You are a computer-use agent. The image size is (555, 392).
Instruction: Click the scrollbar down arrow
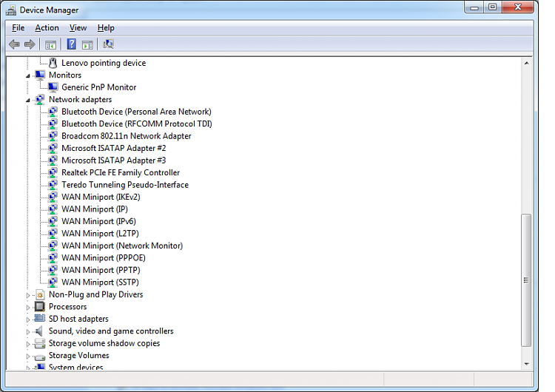[x=526, y=364]
